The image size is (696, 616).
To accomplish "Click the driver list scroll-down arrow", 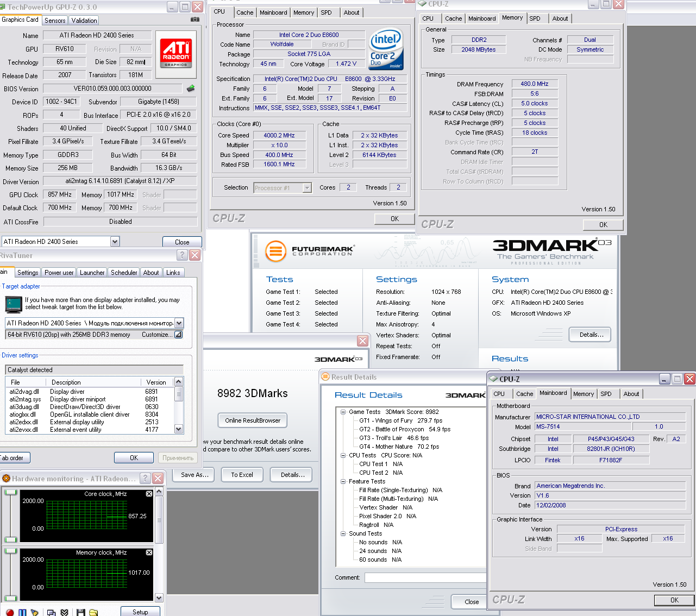I will click(x=179, y=429).
